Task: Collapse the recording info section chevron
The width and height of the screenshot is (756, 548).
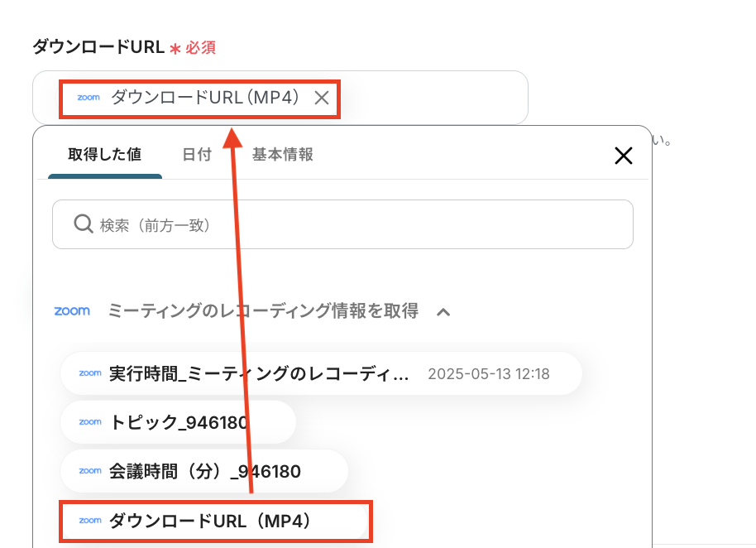Action: [x=443, y=312]
